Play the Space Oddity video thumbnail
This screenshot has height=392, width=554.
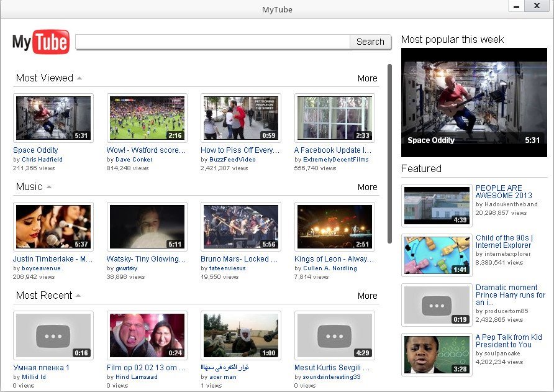click(x=53, y=117)
